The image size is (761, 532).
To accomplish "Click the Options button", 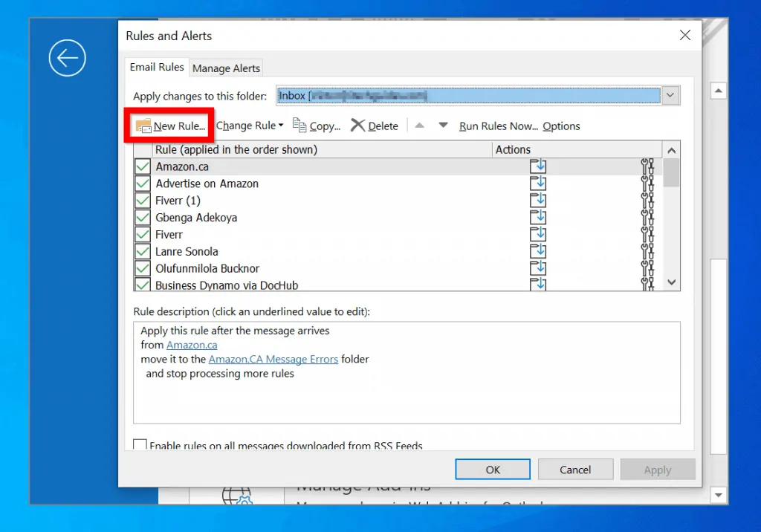I will click(560, 126).
